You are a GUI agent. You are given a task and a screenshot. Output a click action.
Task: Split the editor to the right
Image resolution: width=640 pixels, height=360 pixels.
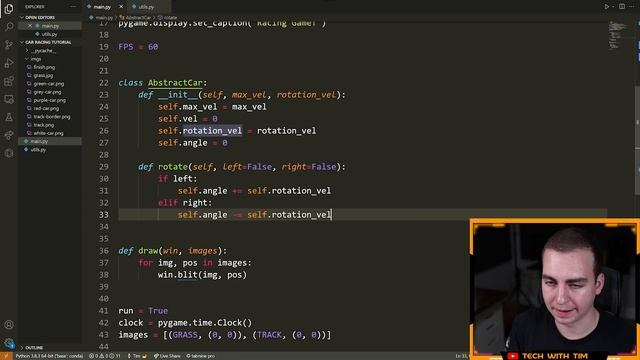tap(622, 7)
